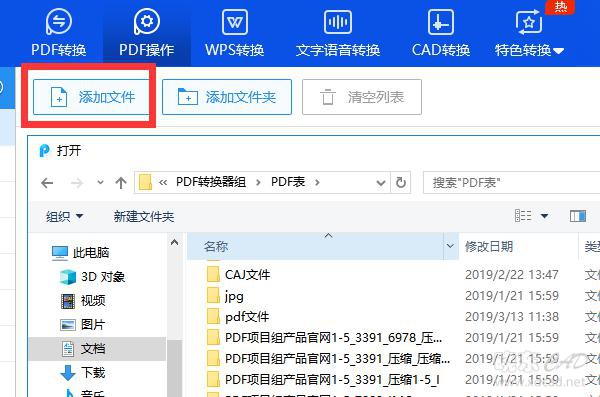This screenshot has width=600, height=397.
Task: Open the 组织 menu
Action: (64, 217)
